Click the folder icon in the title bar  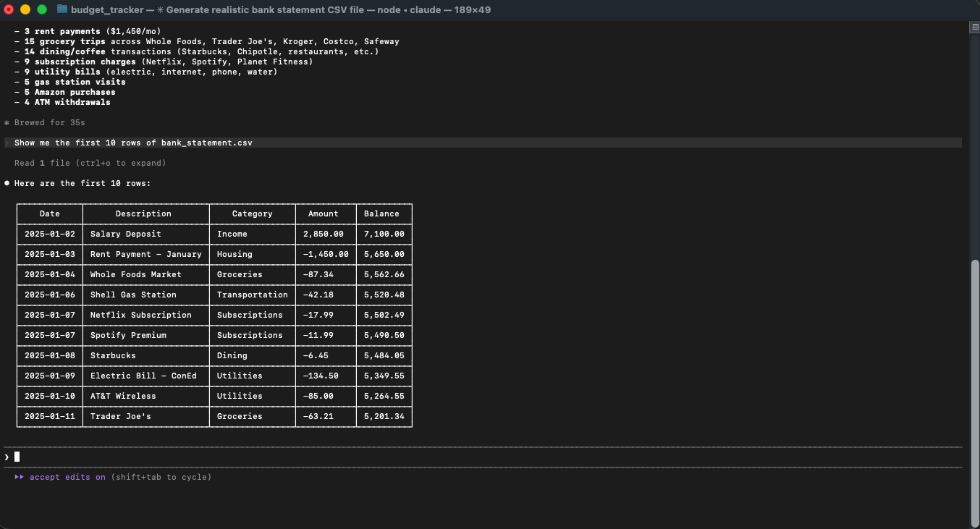62,9
